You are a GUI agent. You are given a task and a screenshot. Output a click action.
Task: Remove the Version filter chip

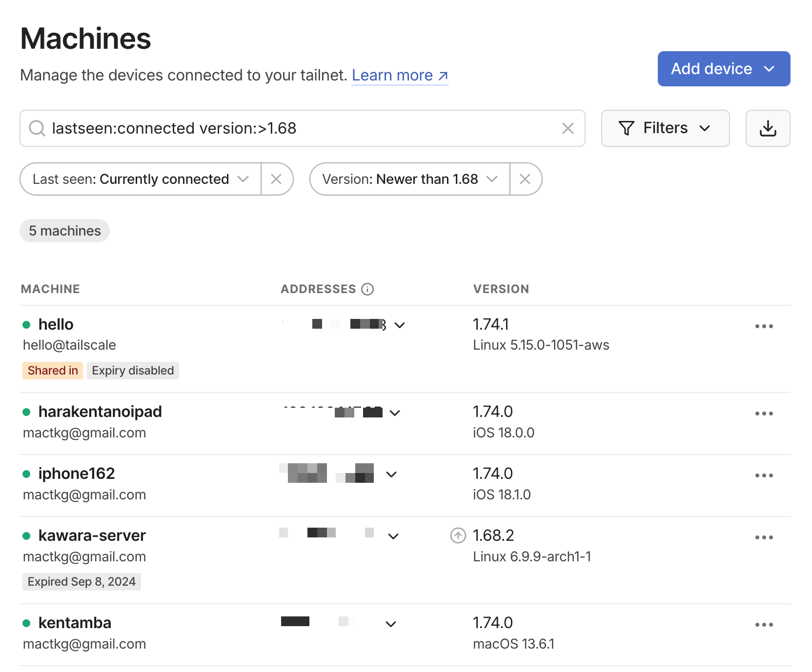point(525,179)
